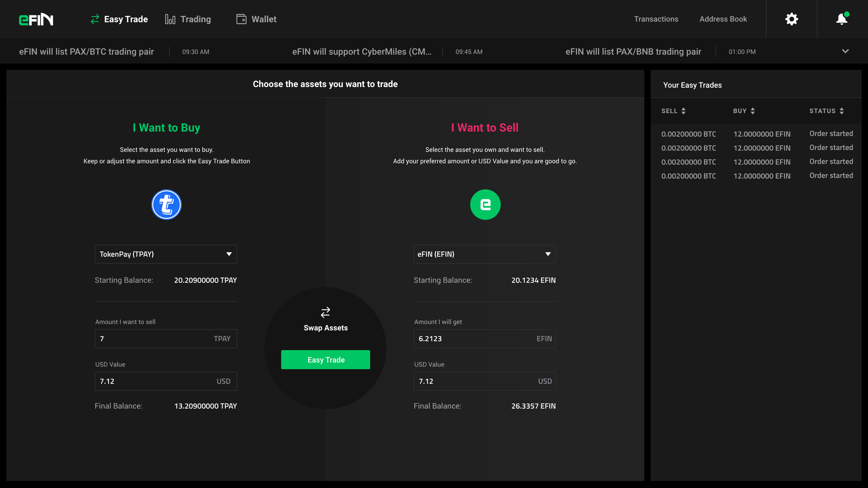Expand the news ticker chevron
The height and width of the screenshot is (488, 868).
(845, 51)
